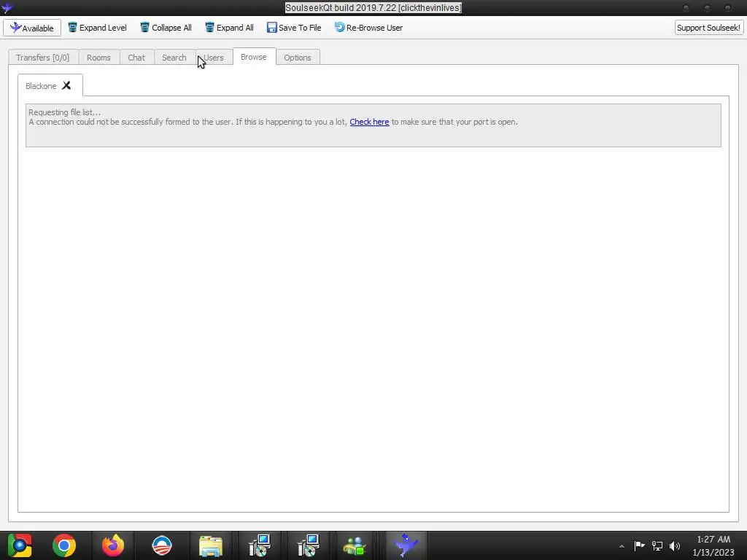The width and height of the screenshot is (747, 560).
Task: Switch to the Chat tab
Action: pyautogui.click(x=136, y=57)
